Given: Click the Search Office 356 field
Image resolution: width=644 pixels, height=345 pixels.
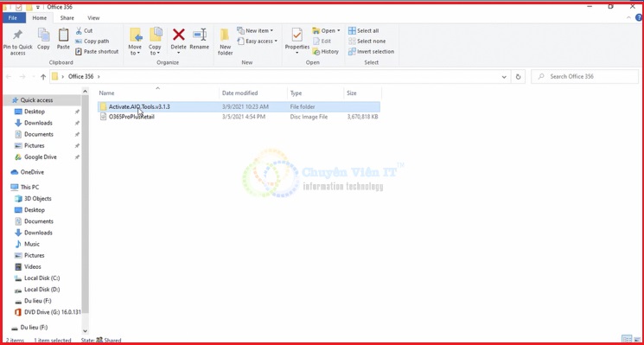Looking at the screenshot, I should (x=585, y=76).
